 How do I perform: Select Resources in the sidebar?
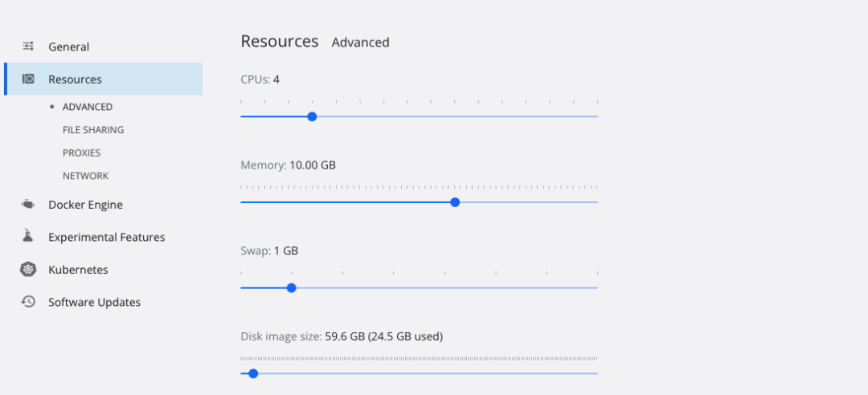tap(75, 79)
